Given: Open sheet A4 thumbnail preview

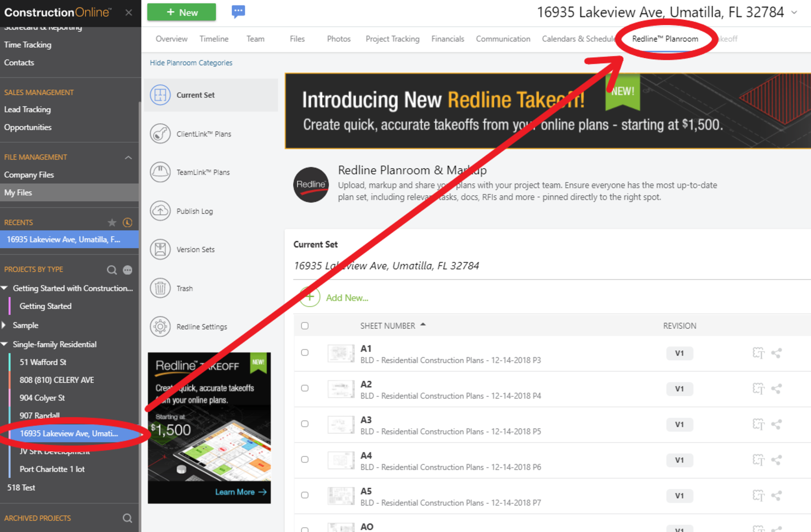Looking at the screenshot, I should (341, 461).
